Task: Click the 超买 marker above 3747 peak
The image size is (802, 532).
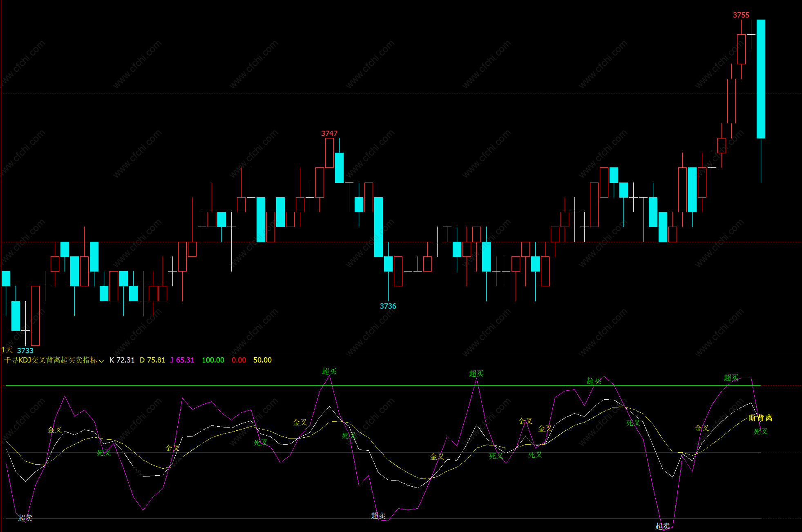Action: tap(329, 371)
